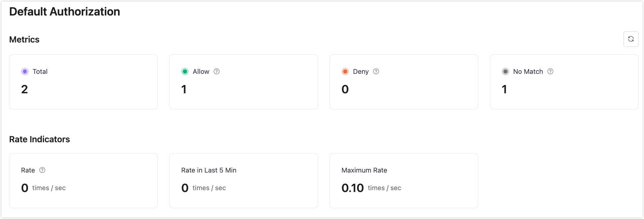Click the question mark next to Rate

(x=42, y=170)
